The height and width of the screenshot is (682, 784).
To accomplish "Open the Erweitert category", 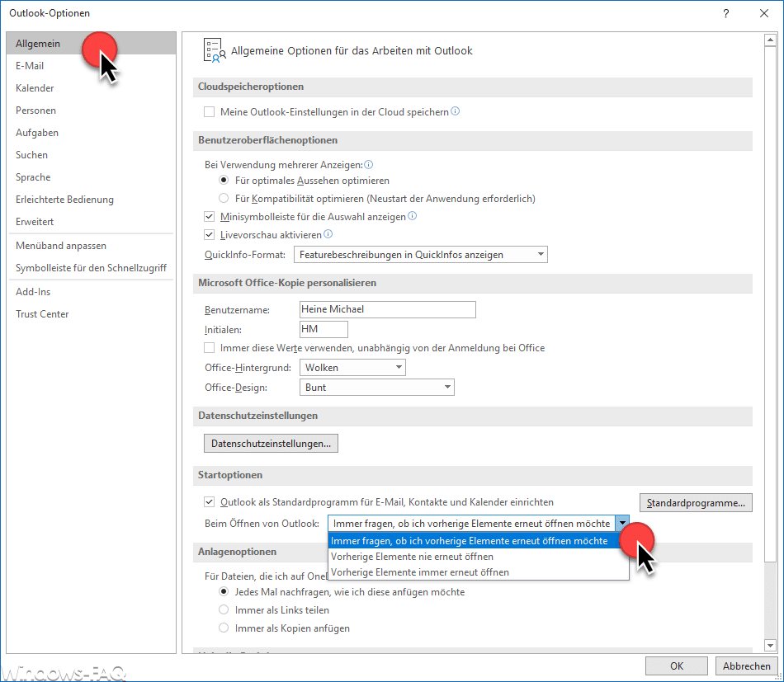I will coord(92,221).
